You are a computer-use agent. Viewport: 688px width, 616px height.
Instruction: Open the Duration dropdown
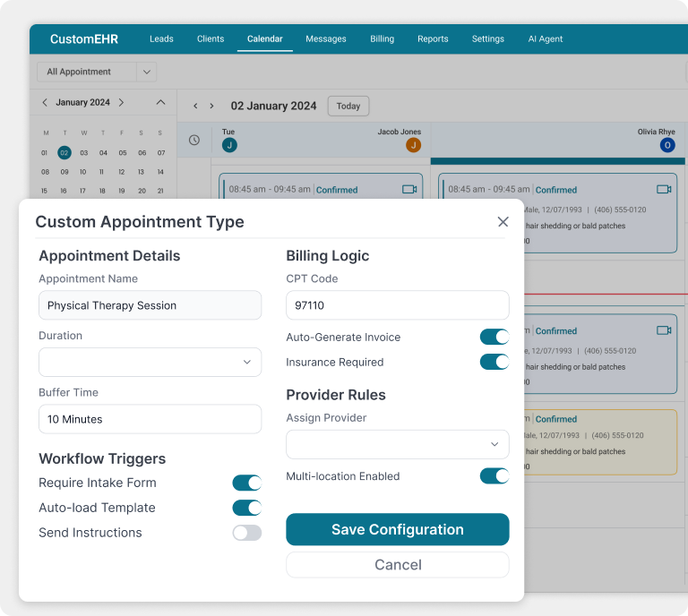click(x=150, y=362)
